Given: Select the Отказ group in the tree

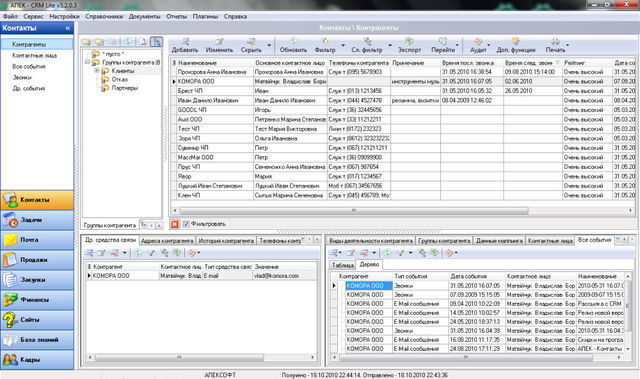Looking at the screenshot, I should click(120, 80).
